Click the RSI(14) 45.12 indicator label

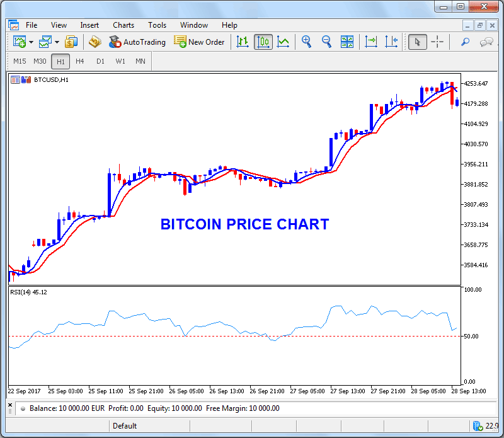(x=28, y=292)
